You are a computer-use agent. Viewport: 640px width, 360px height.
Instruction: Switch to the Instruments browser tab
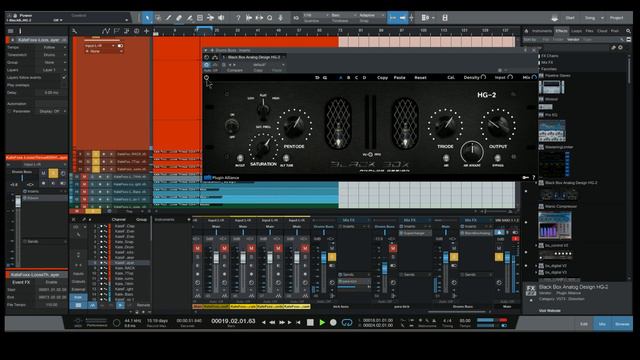pos(542,31)
